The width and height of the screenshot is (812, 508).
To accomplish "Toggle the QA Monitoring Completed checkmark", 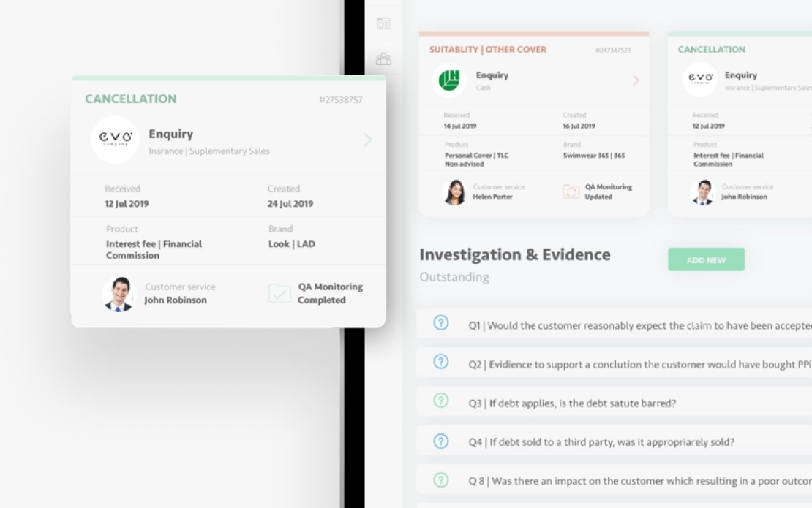I will click(279, 294).
